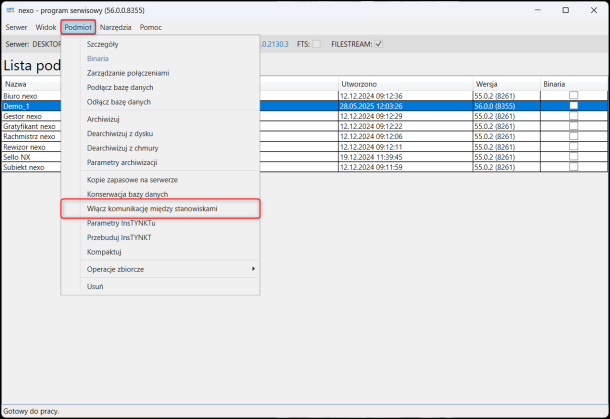Close the open Podmiot menu

click(x=78, y=27)
